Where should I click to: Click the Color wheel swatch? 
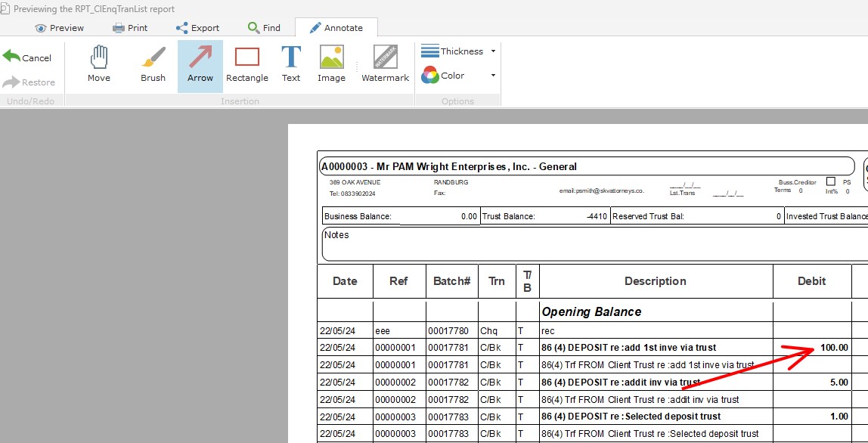(430, 76)
